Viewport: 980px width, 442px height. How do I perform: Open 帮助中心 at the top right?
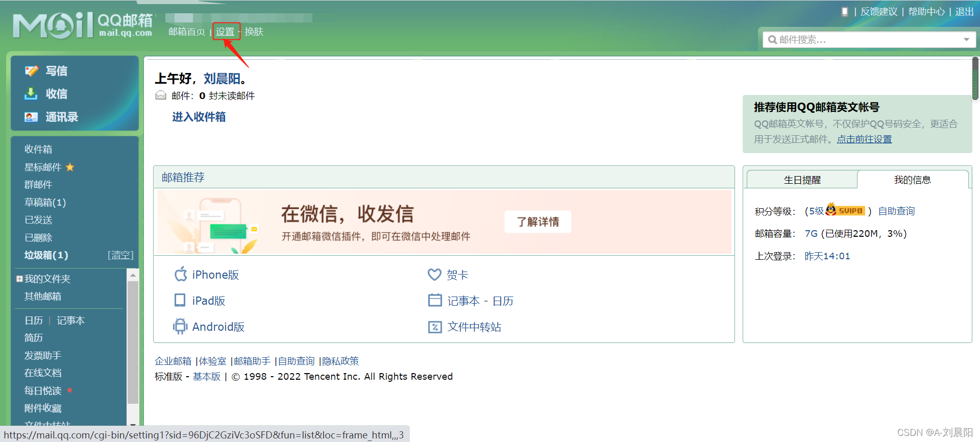tap(926, 12)
